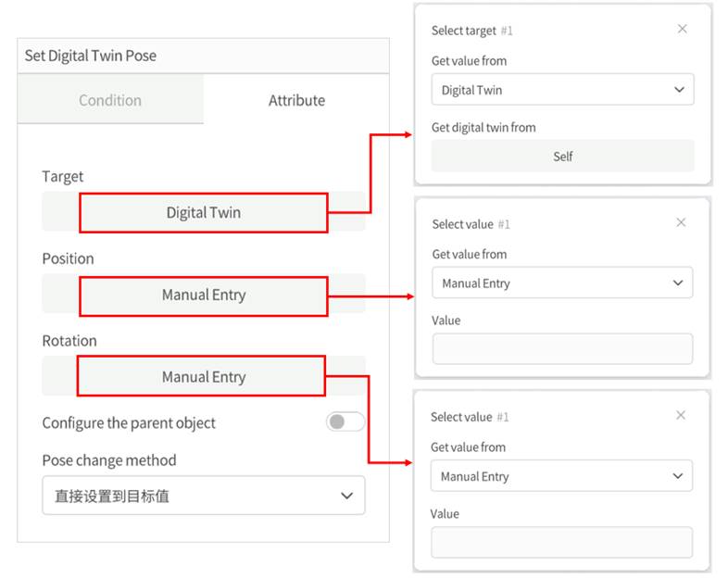Image resolution: width=728 pixels, height=578 pixels.
Task: Close the middle Select value panel
Action: coord(681,223)
